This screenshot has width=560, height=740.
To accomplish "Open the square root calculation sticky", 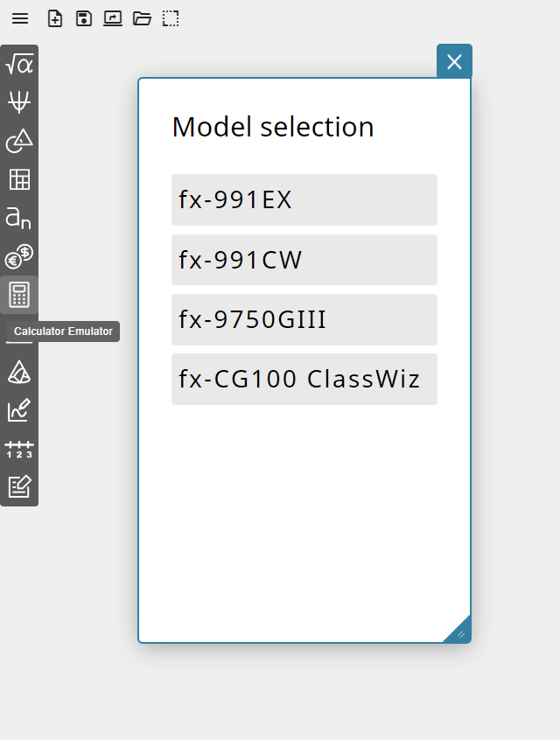I will (19, 64).
